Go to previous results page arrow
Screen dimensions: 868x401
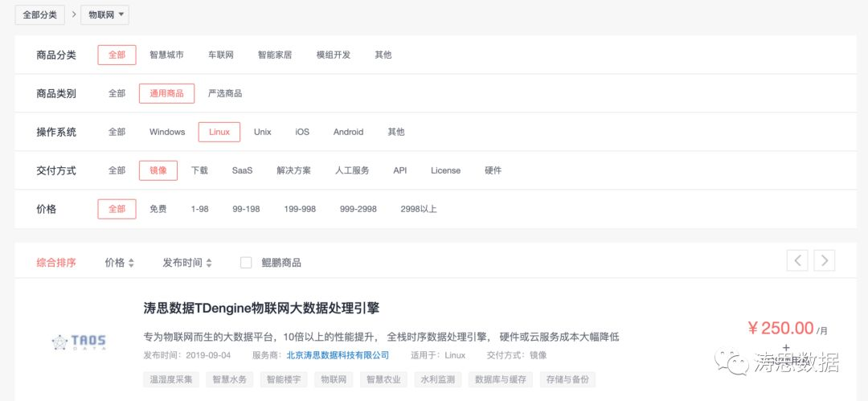(x=797, y=260)
